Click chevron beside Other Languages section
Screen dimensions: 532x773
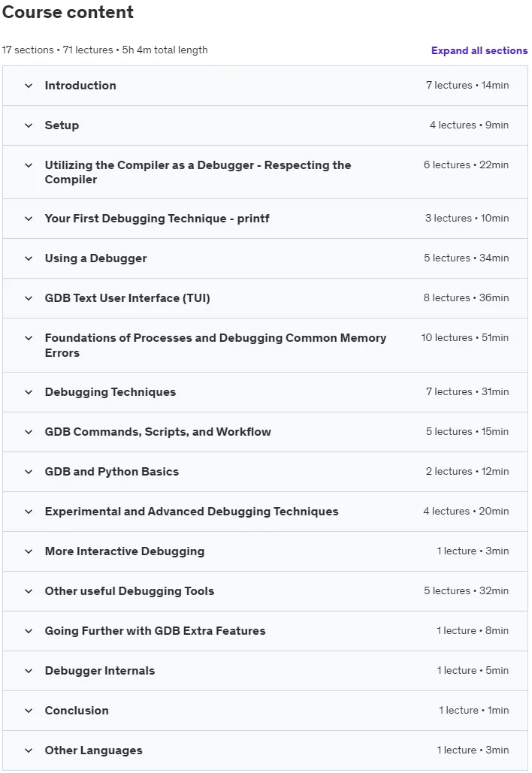click(29, 750)
